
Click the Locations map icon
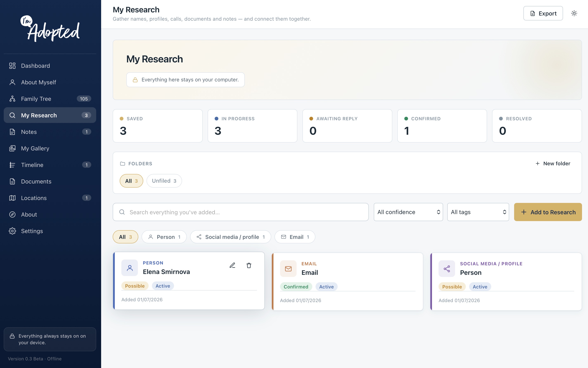tap(12, 198)
